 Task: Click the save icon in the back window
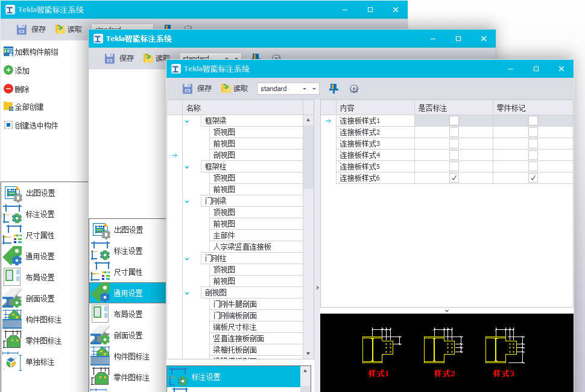click(x=22, y=30)
